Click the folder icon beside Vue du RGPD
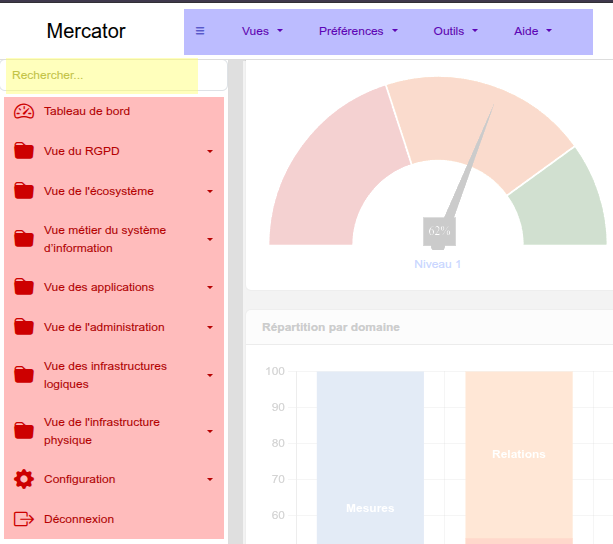Viewport: 613px width, 544px height. (24, 151)
